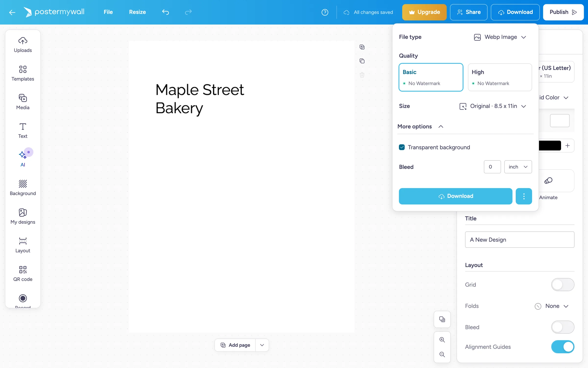
Task: Click the Upgrade button
Action: coord(424,12)
